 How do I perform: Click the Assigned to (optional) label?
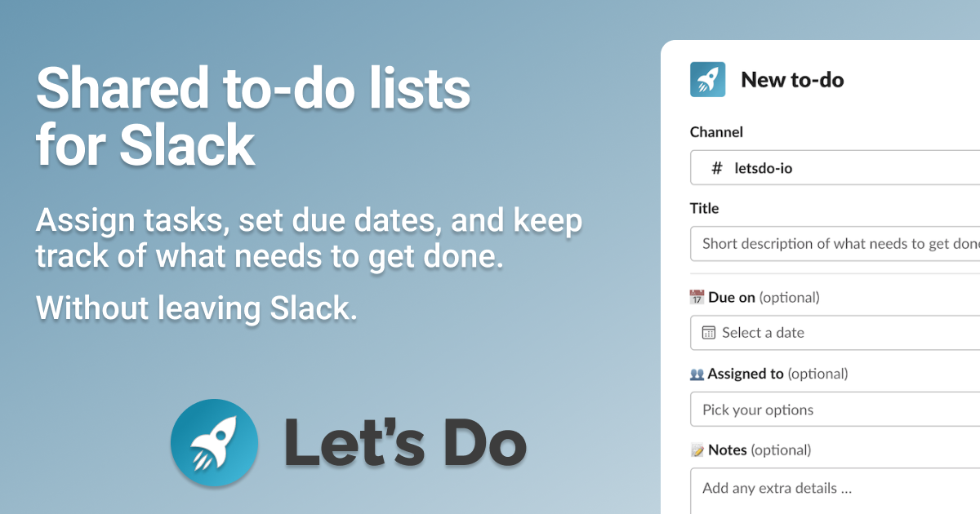[x=777, y=374]
